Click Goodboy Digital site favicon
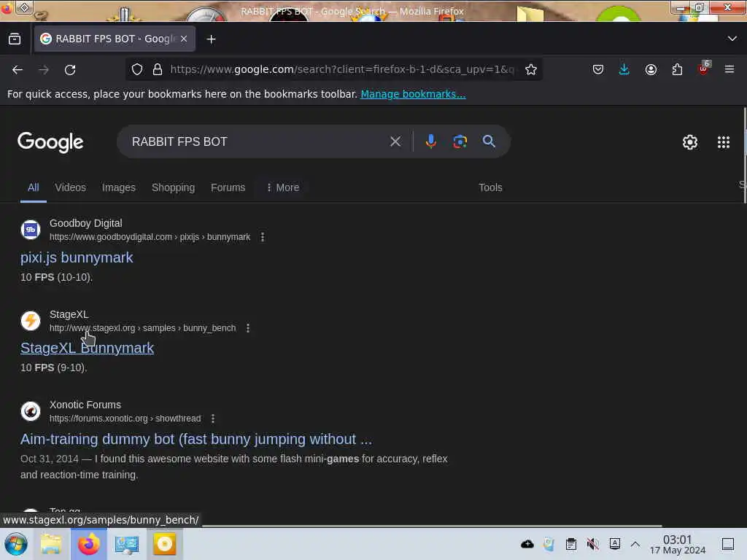Screen dimensions: 747x560 [x=31, y=230]
